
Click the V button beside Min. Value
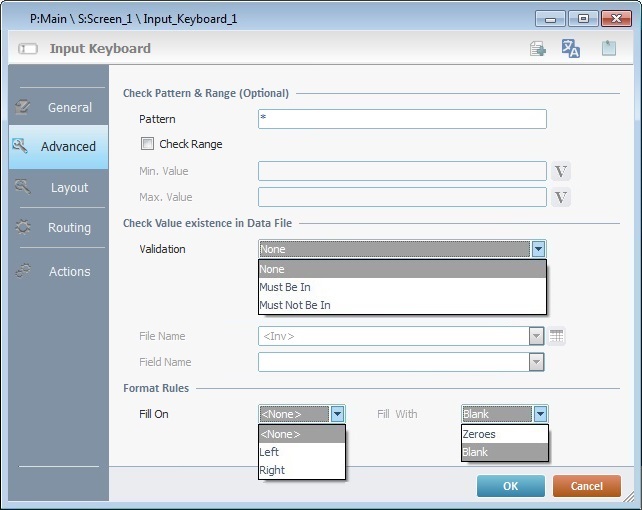[561, 171]
